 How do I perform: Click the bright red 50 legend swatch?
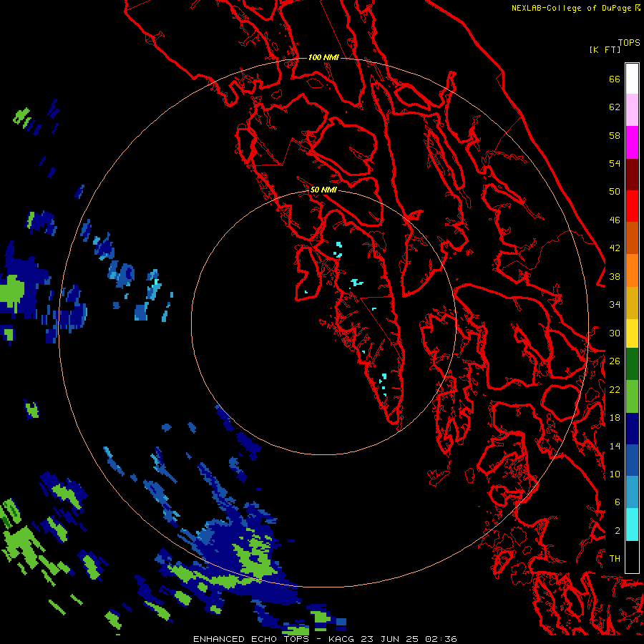[632, 206]
